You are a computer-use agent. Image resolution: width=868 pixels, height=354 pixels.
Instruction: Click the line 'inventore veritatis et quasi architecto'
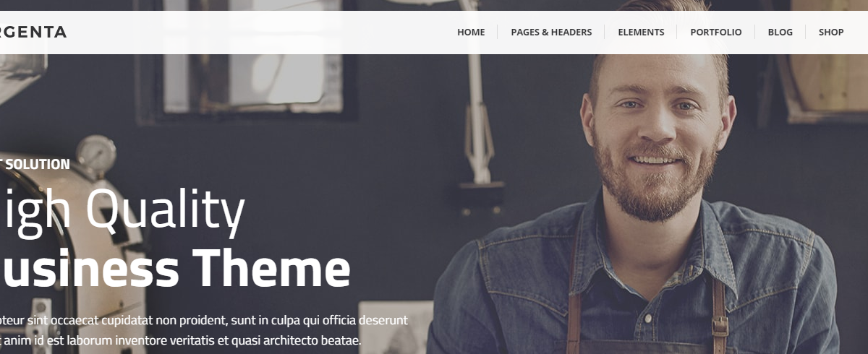pyautogui.click(x=180, y=340)
